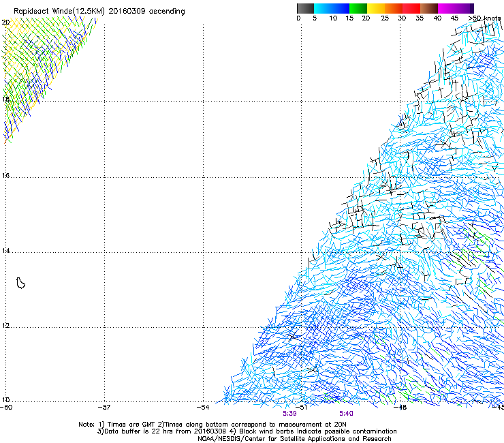Click the latitude label '18' on left axis

point(5,99)
